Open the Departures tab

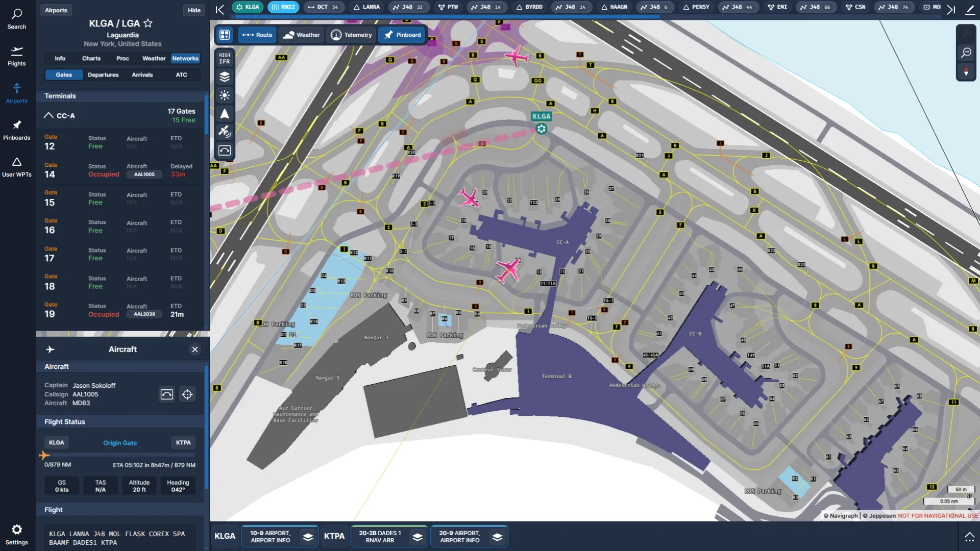click(103, 75)
